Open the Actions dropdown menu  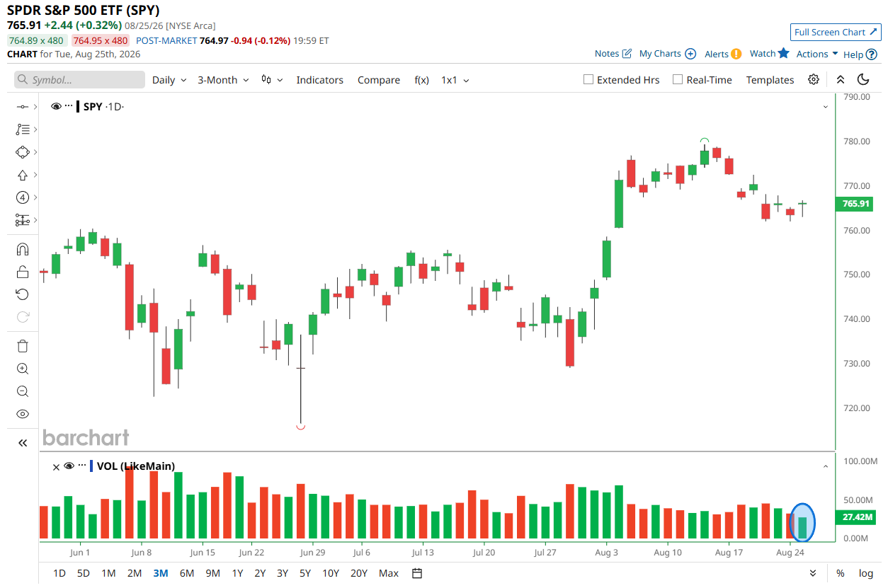coord(817,54)
